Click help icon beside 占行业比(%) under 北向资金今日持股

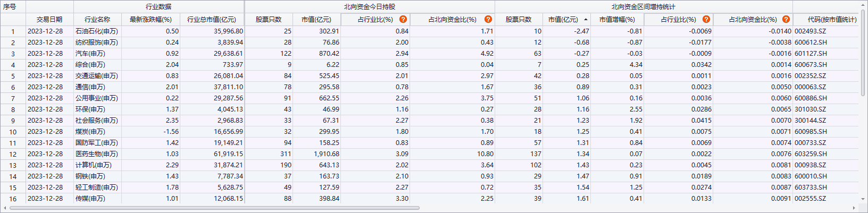(x=403, y=20)
